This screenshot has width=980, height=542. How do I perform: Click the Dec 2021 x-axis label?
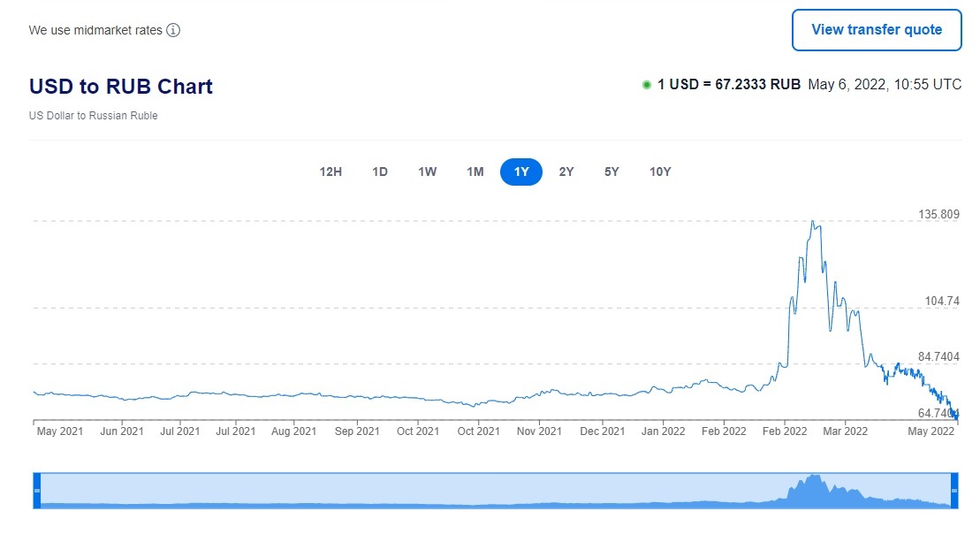coord(603,431)
